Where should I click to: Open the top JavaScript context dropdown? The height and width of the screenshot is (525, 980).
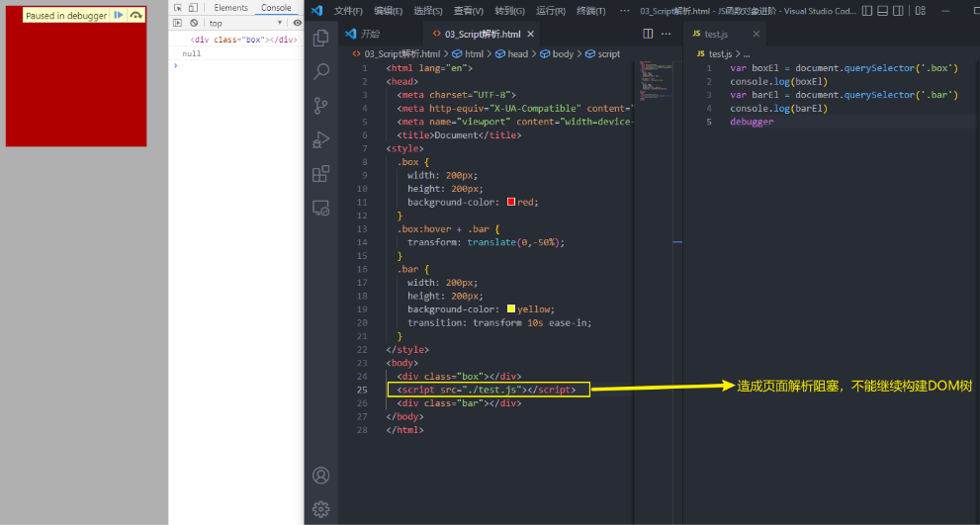(x=245, y=23)
